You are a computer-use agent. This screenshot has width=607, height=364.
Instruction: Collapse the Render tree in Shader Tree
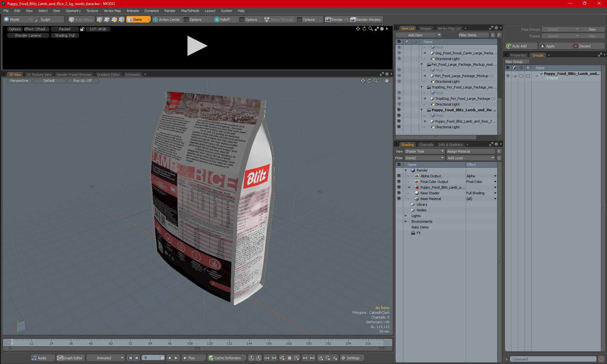tap(406, 170)
